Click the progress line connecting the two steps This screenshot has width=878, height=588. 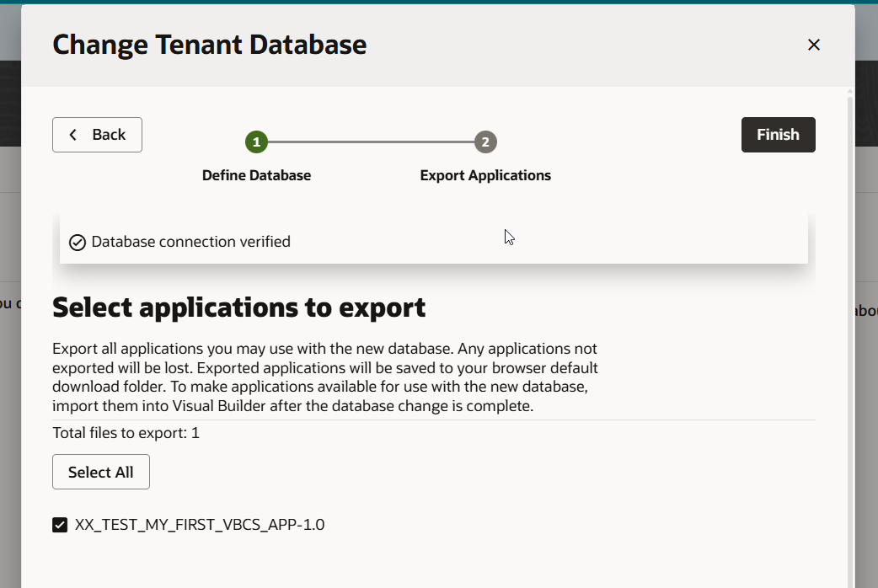(x=371, y=142)
